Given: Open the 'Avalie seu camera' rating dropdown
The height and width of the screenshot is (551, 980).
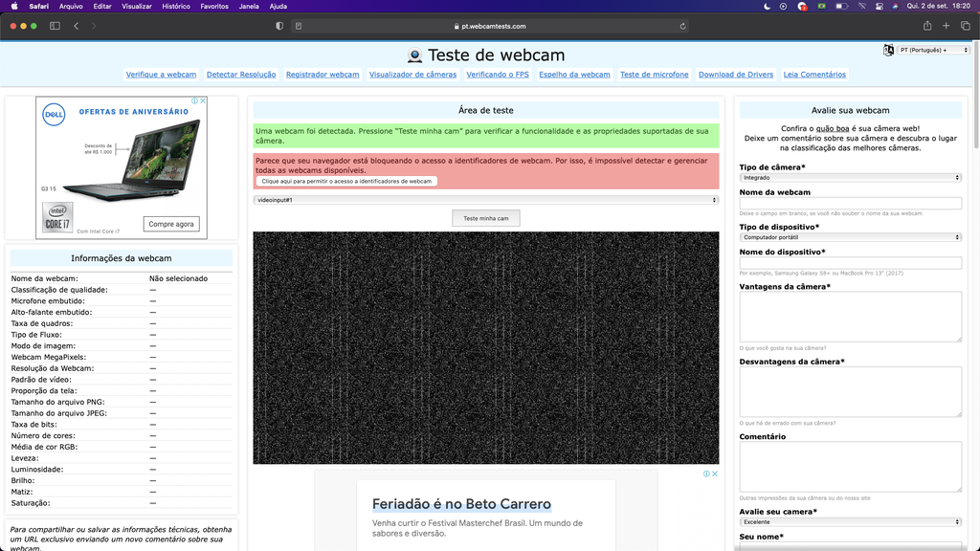Looking at the screenshot, I should pos(850,520).
